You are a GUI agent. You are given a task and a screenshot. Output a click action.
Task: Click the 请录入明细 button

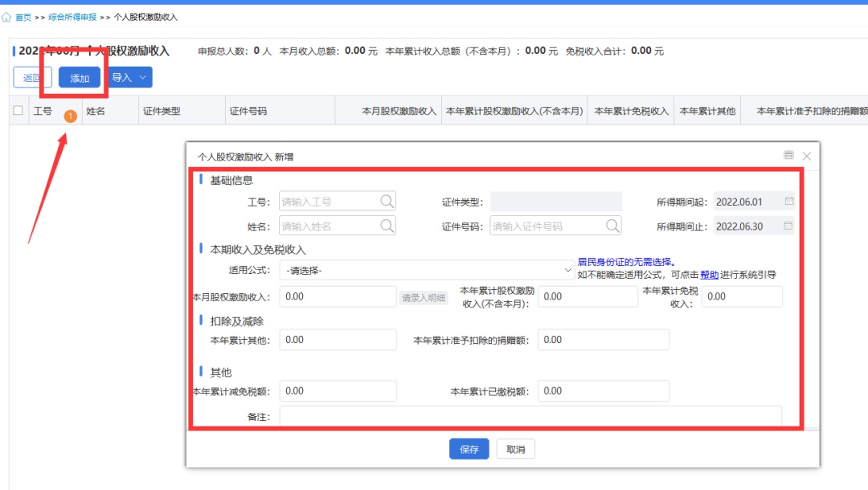tap(424, 298)
